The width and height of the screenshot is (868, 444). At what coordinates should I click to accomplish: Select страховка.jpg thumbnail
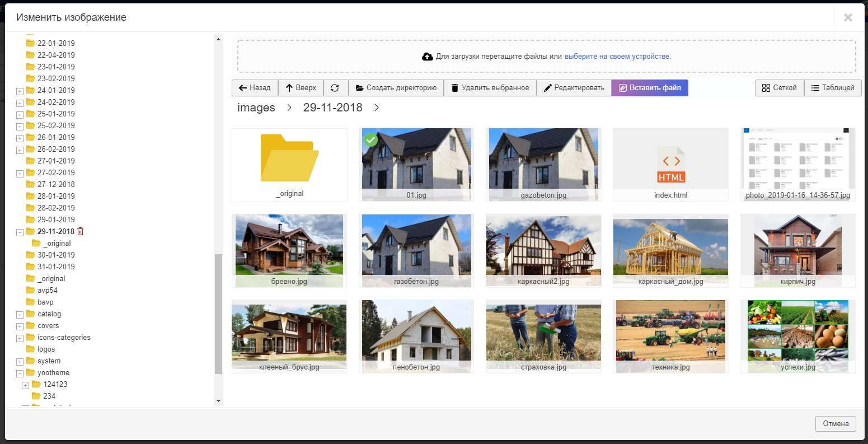[543, 336]
